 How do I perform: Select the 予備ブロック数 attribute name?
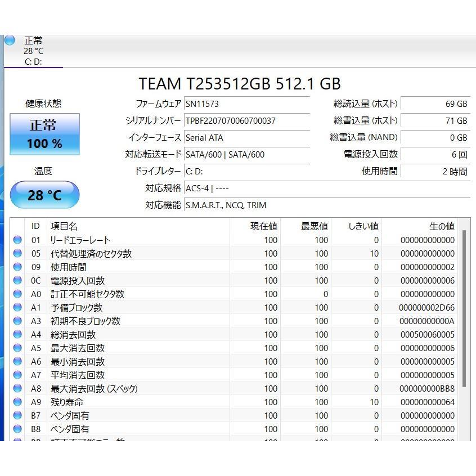76,308
